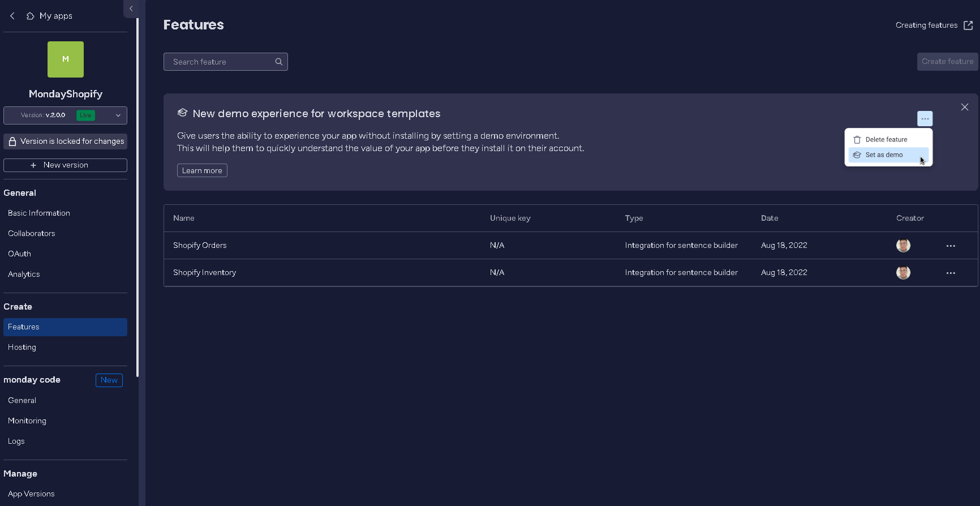Image resolution: width=980 pixels, height=506 pixels.
Task: Open My apps puzzle icon
Action: (x=31, y=16)
